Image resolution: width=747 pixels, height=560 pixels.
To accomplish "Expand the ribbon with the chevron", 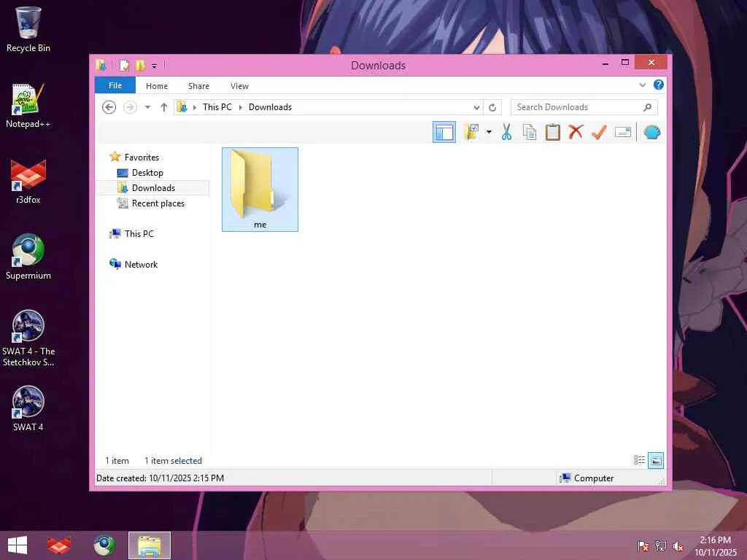I will pos(642,85).
